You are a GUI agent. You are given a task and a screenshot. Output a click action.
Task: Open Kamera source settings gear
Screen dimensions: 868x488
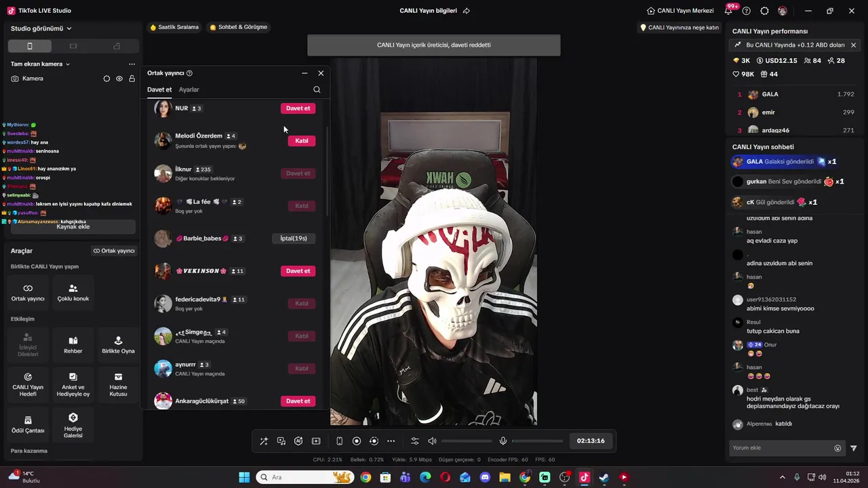tap(106, 79)
